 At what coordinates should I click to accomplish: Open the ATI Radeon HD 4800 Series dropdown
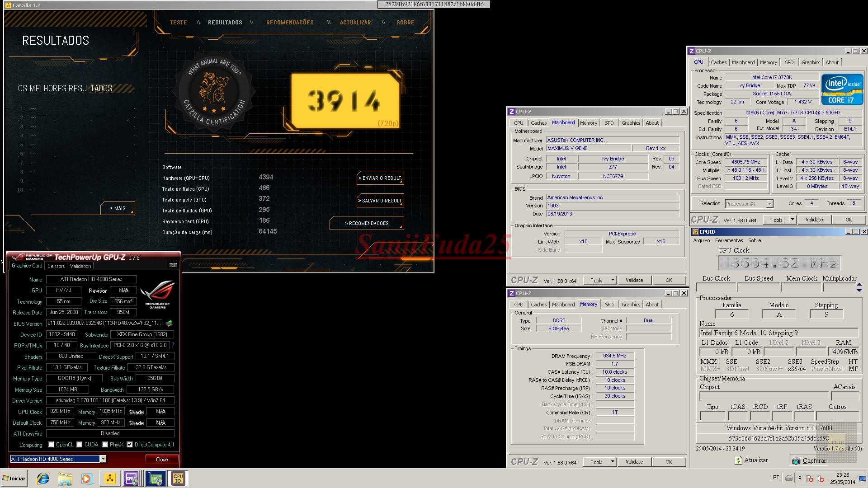coord(103,459)
